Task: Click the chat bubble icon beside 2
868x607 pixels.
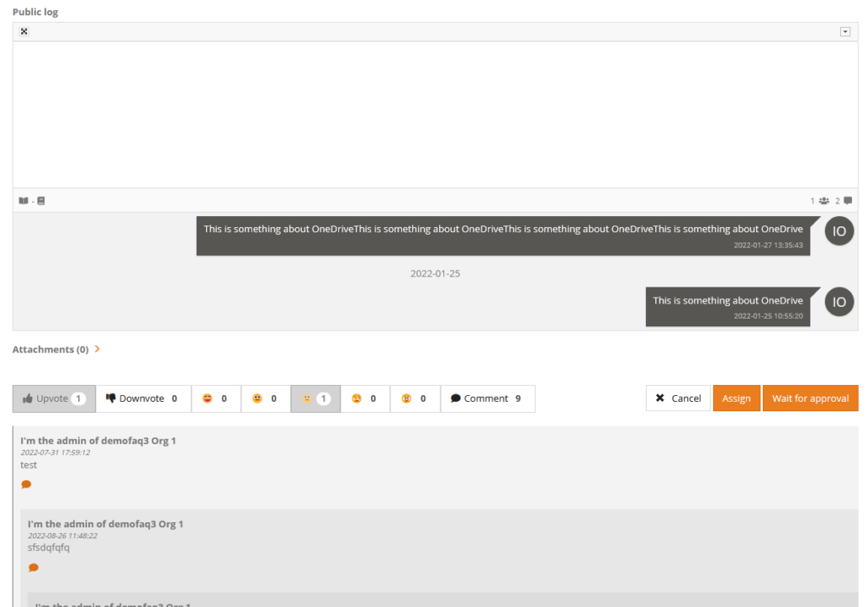Action: point(848,201)
